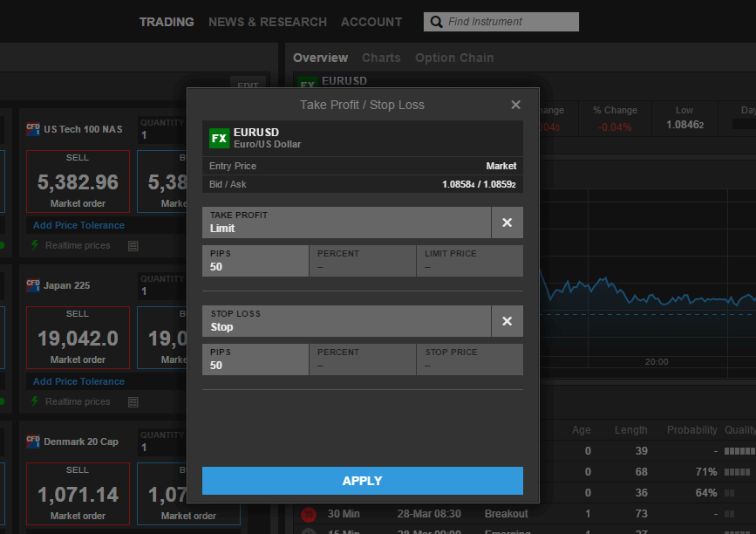
Task: Open the Take Profit Limit type dropdown
Action: [x=346, y=222]
